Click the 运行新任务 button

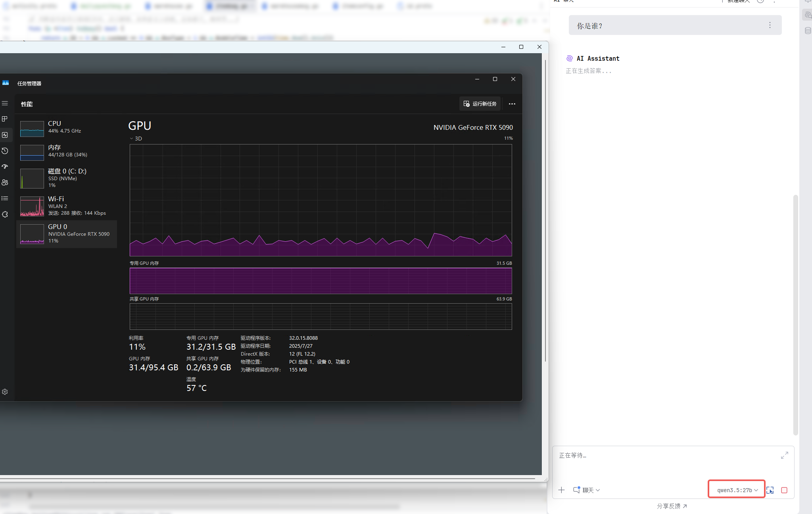[480, 104]
